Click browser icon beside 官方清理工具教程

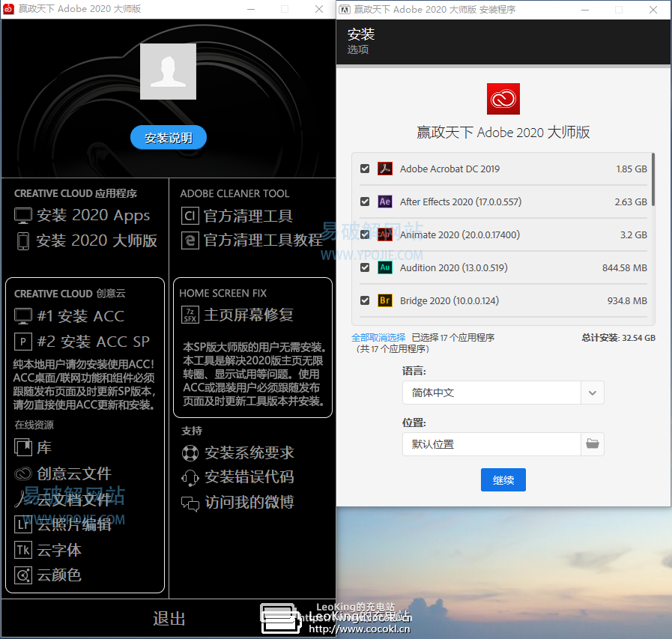(x=190, y=240)
